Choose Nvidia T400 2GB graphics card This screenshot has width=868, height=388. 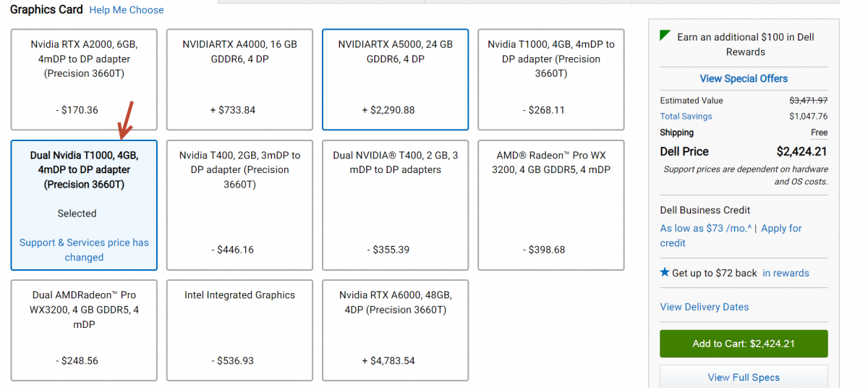pyautogui.click(x=239, y=205)
